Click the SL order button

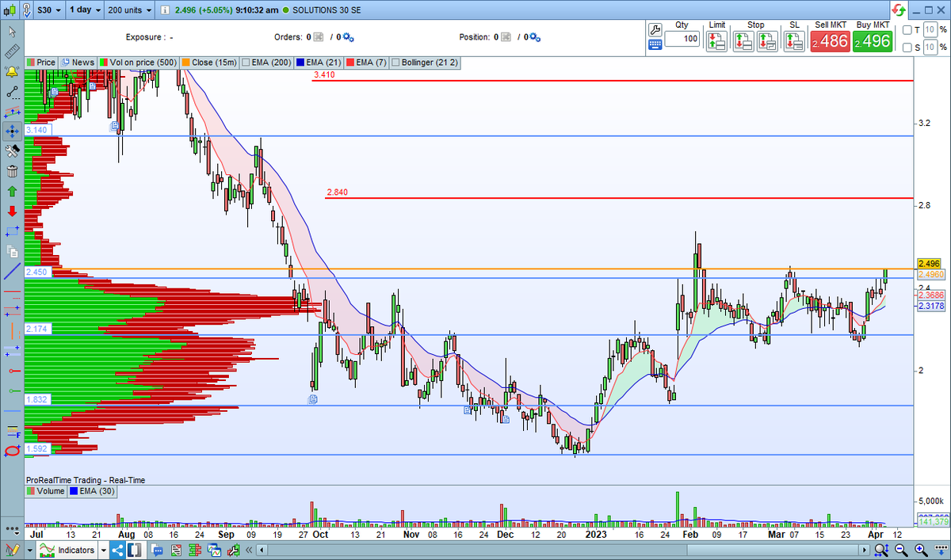(x=792, y=41)
